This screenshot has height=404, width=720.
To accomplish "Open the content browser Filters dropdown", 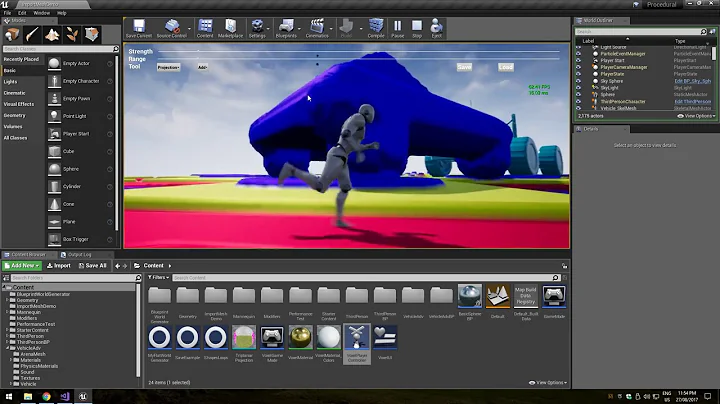I will click(158, 277).
